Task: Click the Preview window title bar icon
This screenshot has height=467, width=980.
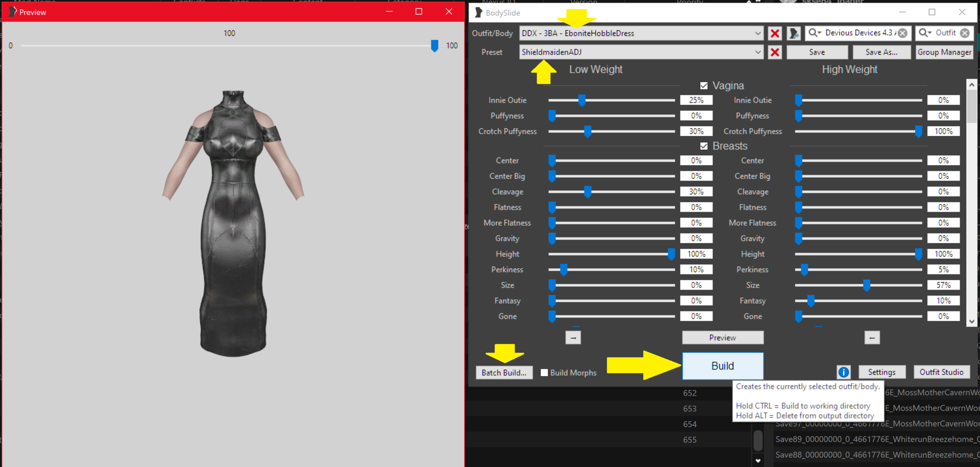Action: tap(12, 11)
